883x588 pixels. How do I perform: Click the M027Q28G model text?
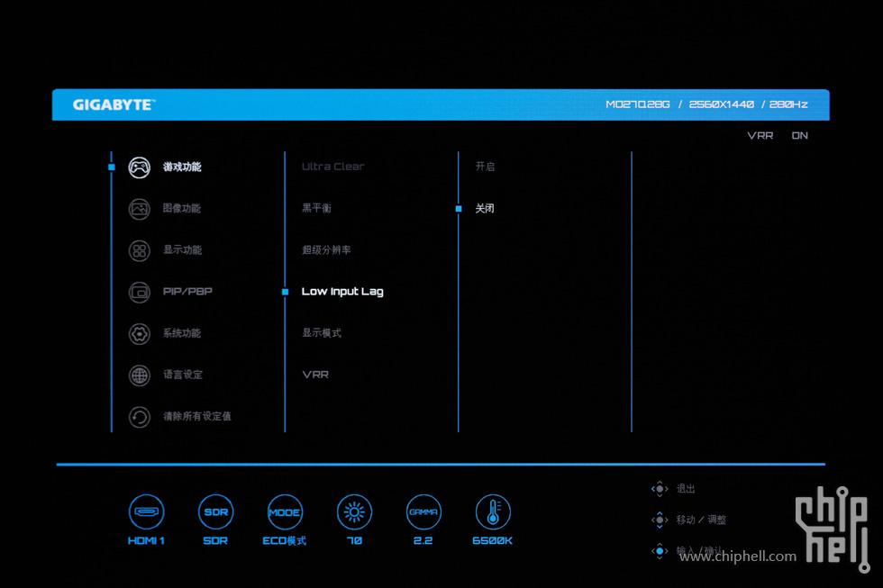638,104
